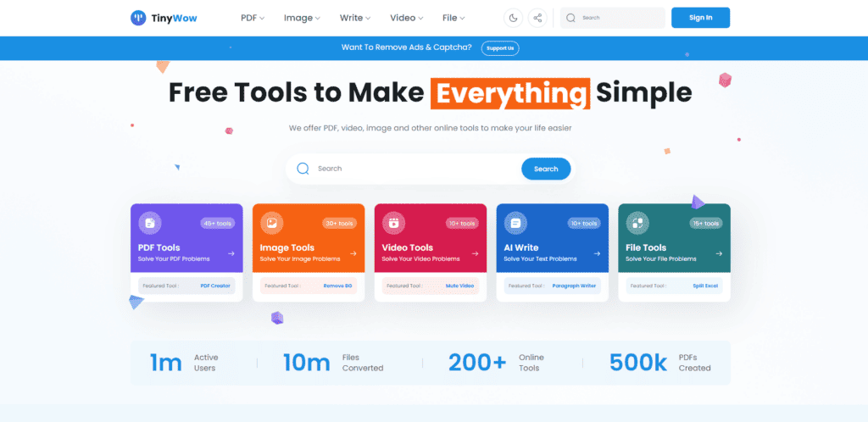This screenshot has width=868, height=422.
Task: Click the Support Us button
Action: coord(500,48)
